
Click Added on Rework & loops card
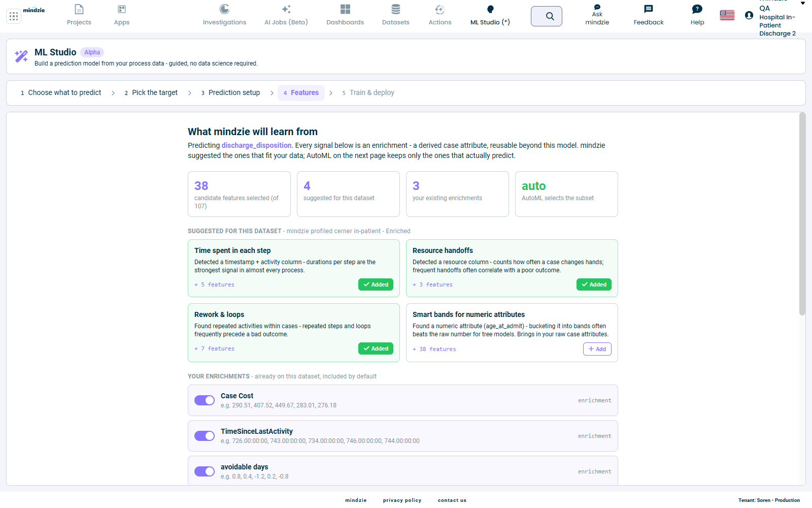click(x=376, y=348)
